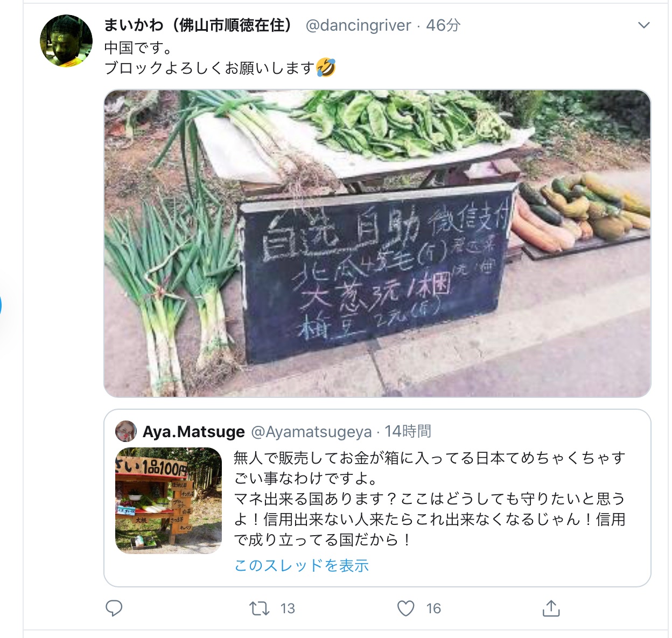
Task: Open Aya.Matsuge's name in the quoted tweet
Action: (194, 431)
